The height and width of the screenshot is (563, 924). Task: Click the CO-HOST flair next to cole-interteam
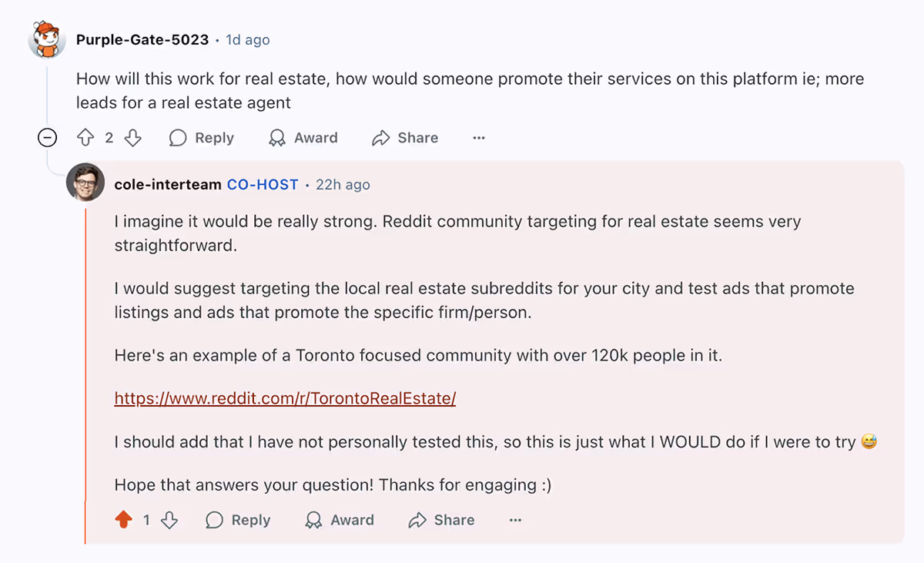(263, 184)
